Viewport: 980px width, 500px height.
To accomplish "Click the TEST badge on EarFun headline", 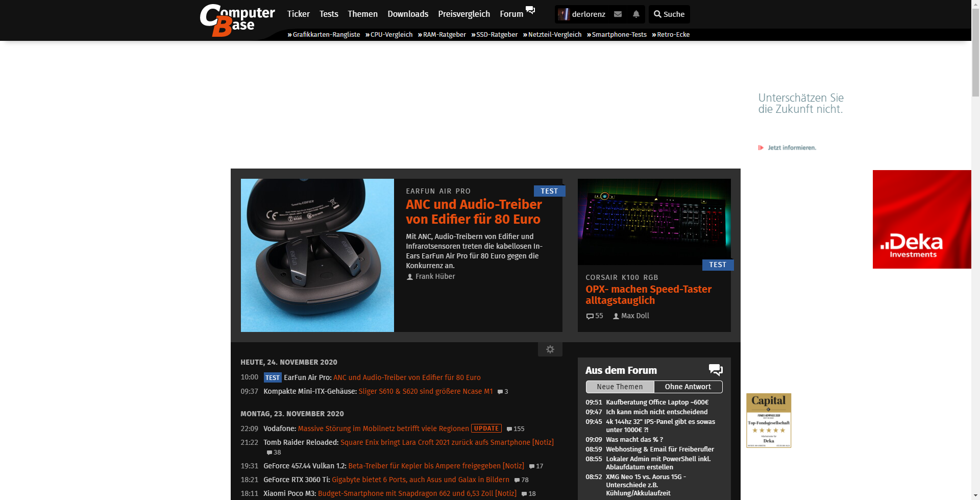I will point(549,191).
